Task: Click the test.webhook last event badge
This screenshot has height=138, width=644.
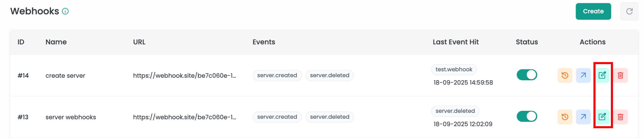Action: pos(454,70)
